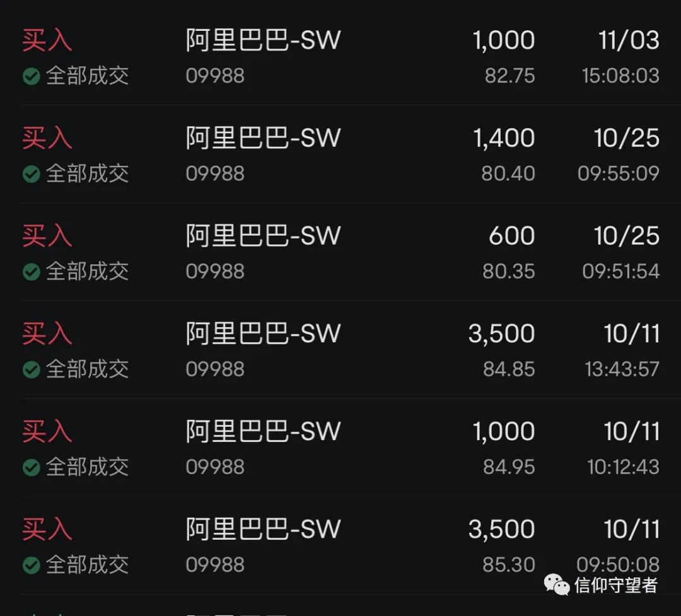Open the 3,500 share order at 84.85
Screen dimensions: 681x616
(x=340, y=350)
